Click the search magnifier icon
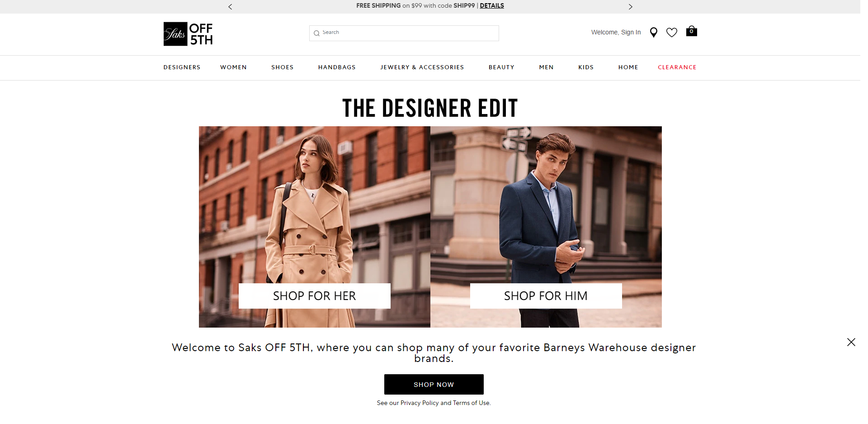 (x=316, y=33)
